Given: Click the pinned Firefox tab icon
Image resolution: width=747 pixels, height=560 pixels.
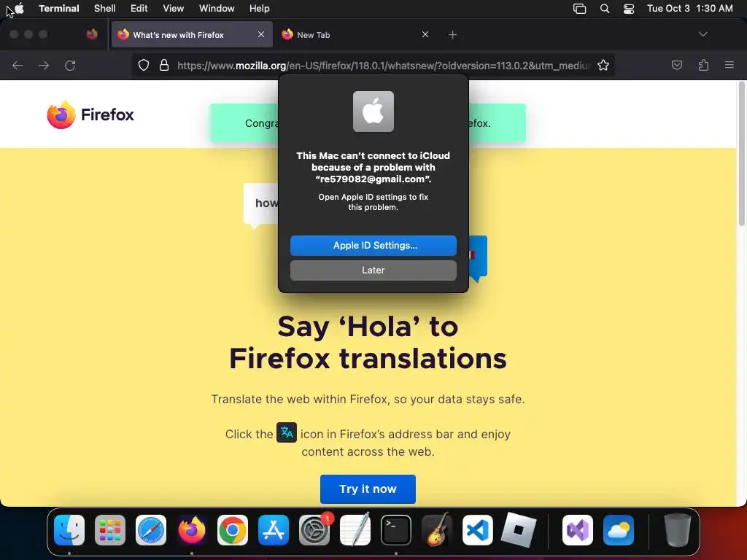Looking at the screenshot, I should pyautogui.click(x=92, y=34).
